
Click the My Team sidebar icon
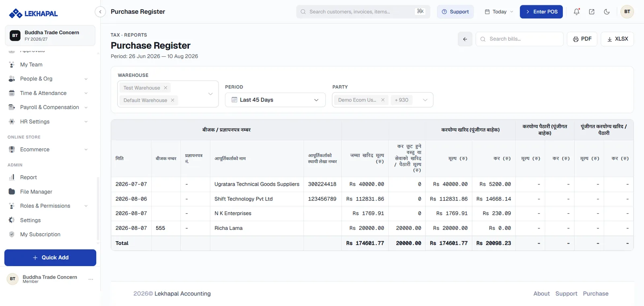click(x=12, y=64)
